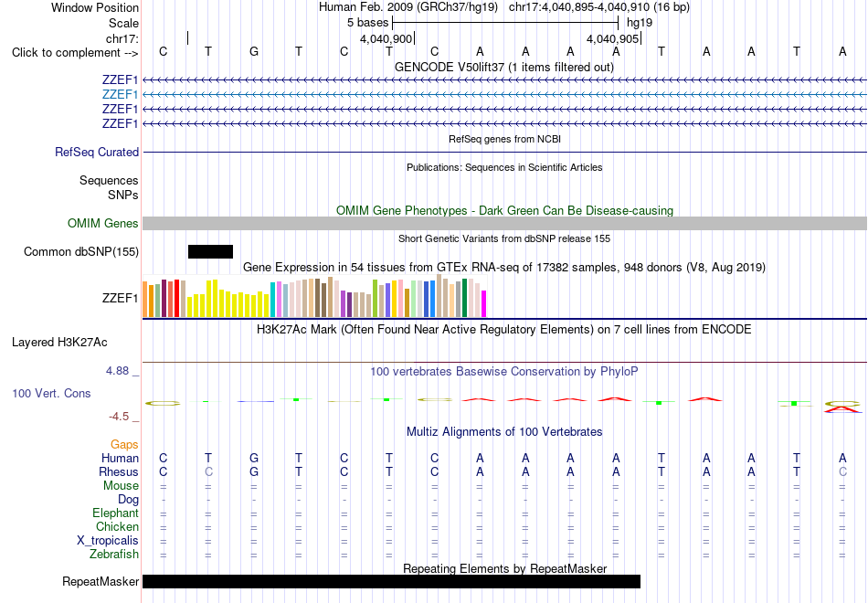
Task: Open 'Publications: Sequences in Scientific Articles' title
Action: pyautogui.click(x=504, y=167)
